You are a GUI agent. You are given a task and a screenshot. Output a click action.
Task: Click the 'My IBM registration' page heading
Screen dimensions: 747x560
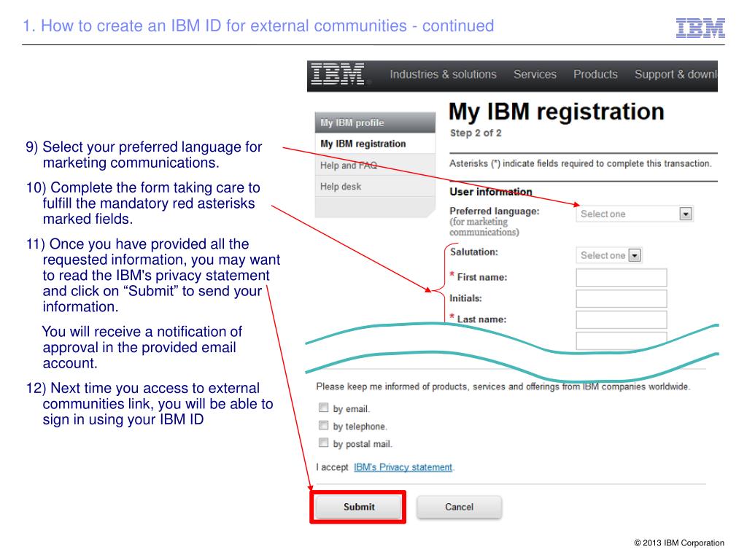point(557,112)
